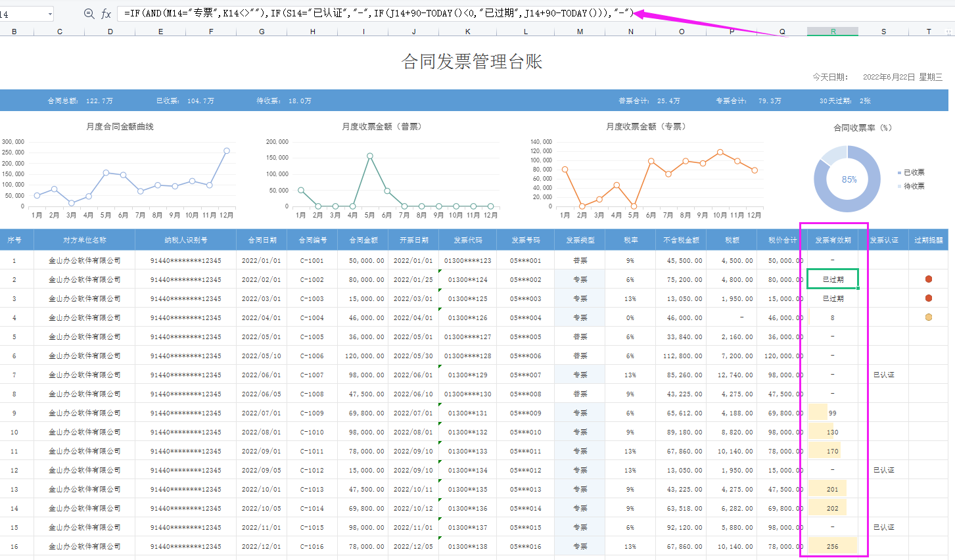
Task: Click the red overdue alert dot for row 2
Action: (929, 279)
